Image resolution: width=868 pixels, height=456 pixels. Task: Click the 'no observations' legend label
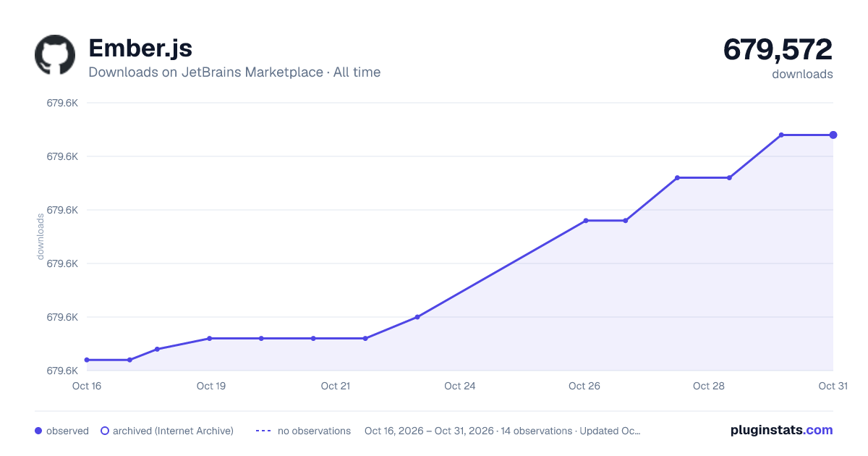click(x=314, y=431)
